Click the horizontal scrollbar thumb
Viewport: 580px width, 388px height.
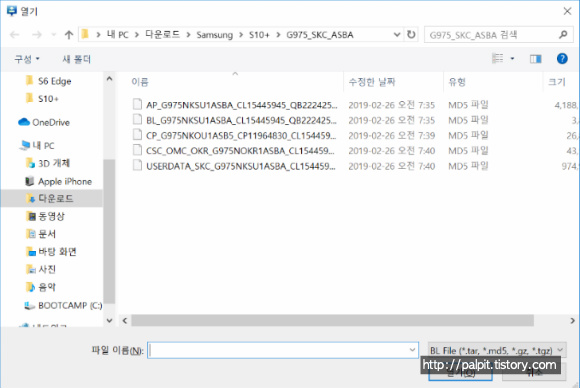[332, 321]
